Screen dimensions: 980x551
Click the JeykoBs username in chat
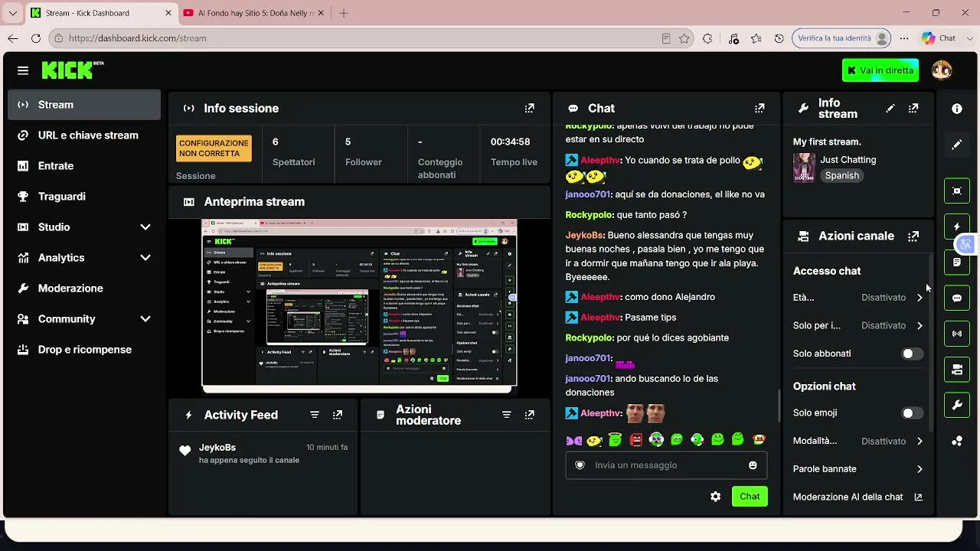tap(585, 236)
